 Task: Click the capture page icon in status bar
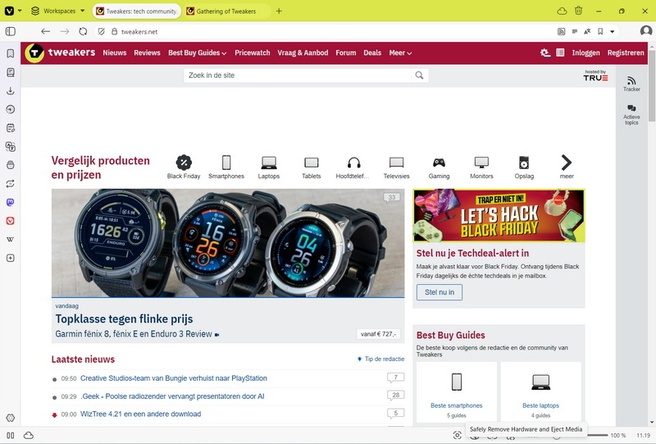[x=457, y=435]
